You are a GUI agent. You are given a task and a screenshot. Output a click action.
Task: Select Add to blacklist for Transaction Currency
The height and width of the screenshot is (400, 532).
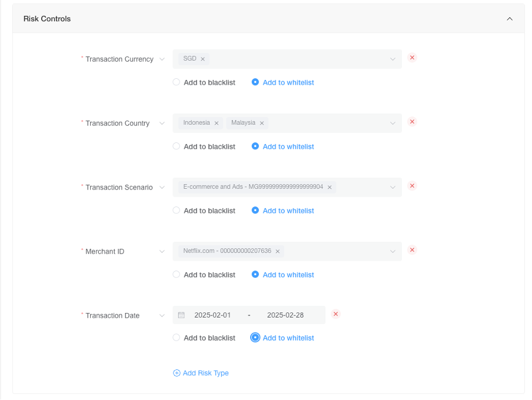pyautogui.click(x=204, y=82)
